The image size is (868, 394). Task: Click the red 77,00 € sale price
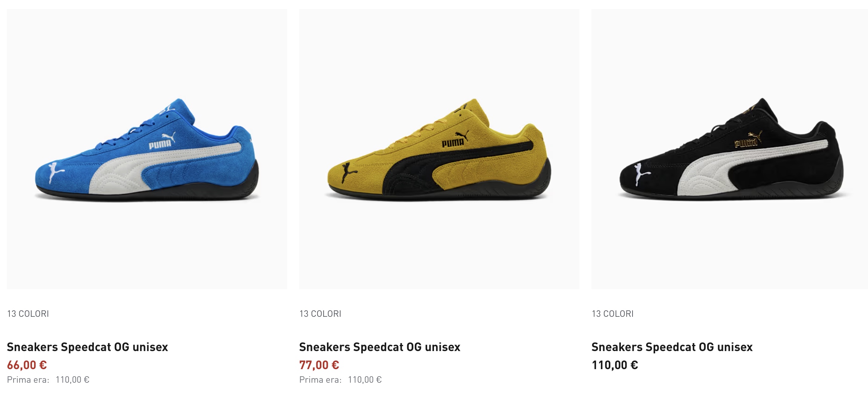click(319, 365)
